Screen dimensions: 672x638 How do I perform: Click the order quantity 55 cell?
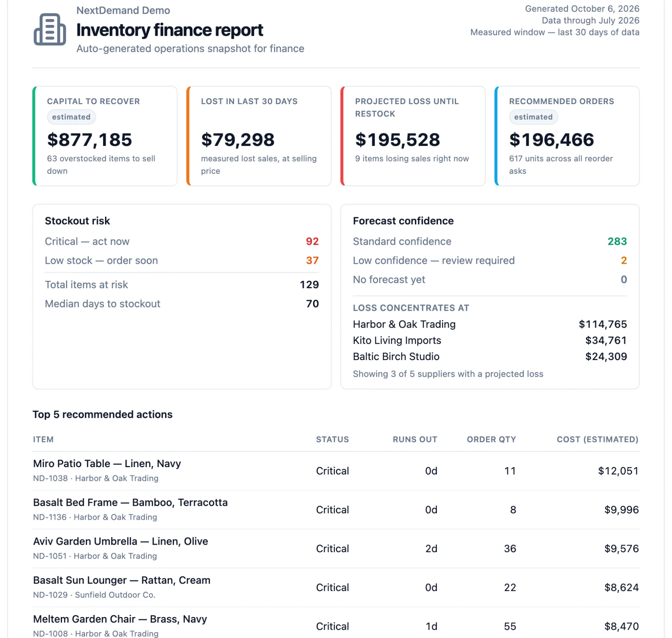click(x=510, y=626)
